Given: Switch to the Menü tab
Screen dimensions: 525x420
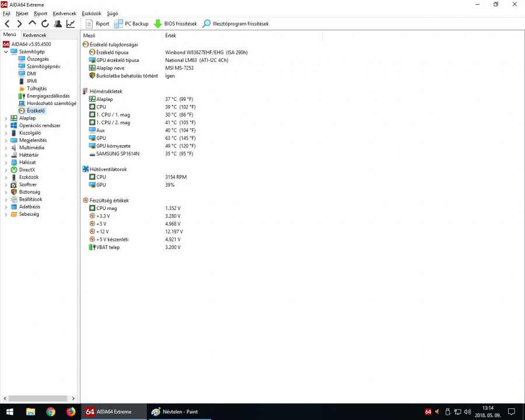Looking at the screenshot, I should coord(10,34).
